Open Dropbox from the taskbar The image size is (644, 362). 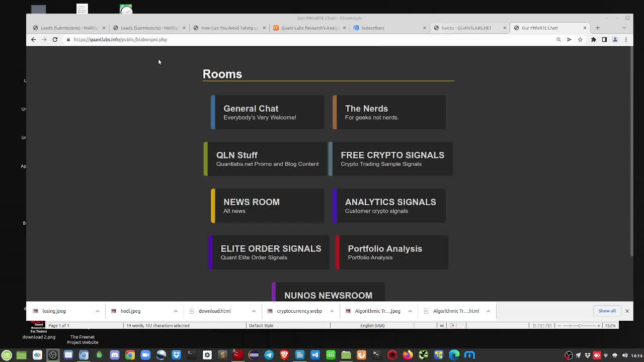point(176,355)
